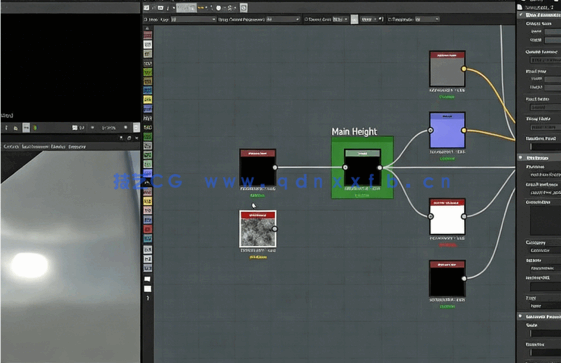
Task: Toggle the highlighted wide button in the graph toolbar
Action: click(186, 8)
